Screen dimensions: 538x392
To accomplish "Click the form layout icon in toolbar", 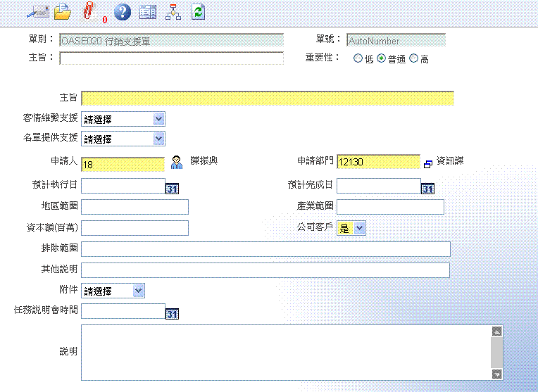I will tap(147, 11).
